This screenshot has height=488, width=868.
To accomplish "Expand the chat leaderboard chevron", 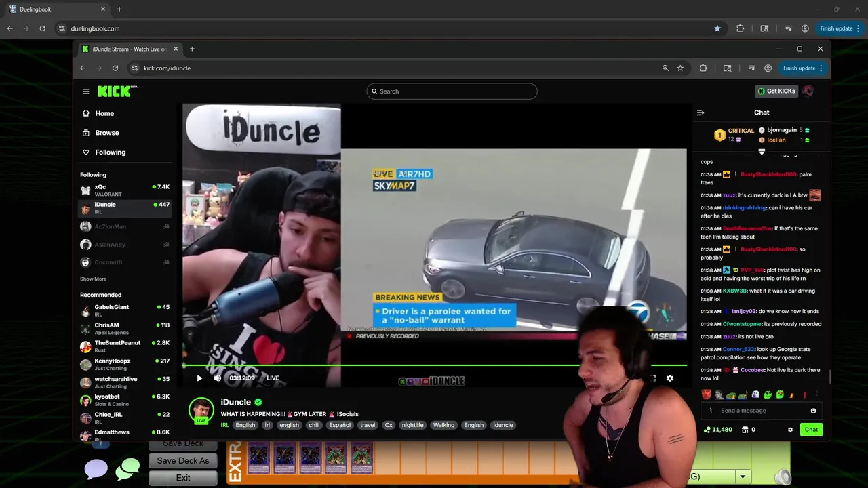I will (x=762, y=152).
